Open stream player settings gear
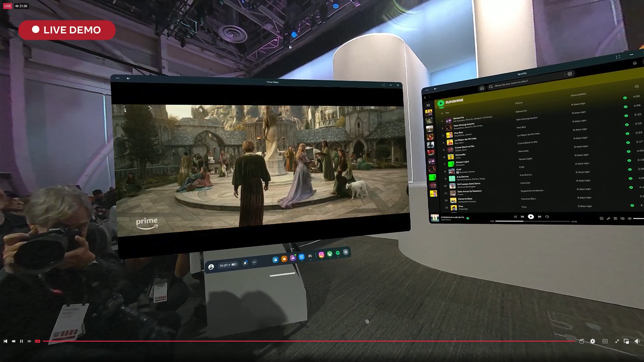Screen dimensions: 644x362 click(593, 341)
